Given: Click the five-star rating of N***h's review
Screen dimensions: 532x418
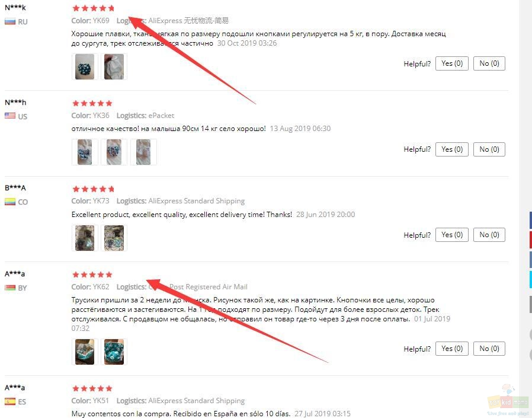Looking at the screenshot, I should tap(92, 103).
